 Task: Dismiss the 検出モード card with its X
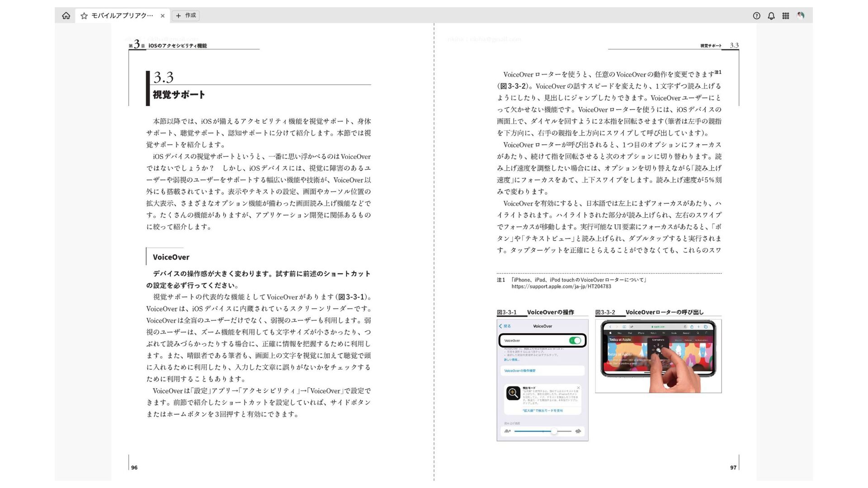click(578, 388)
